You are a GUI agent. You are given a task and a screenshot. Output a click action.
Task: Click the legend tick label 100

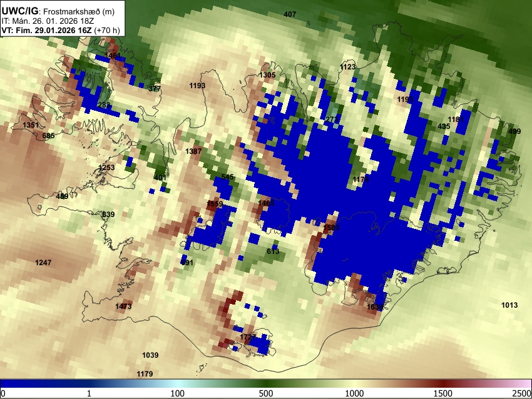coord(178,393)
